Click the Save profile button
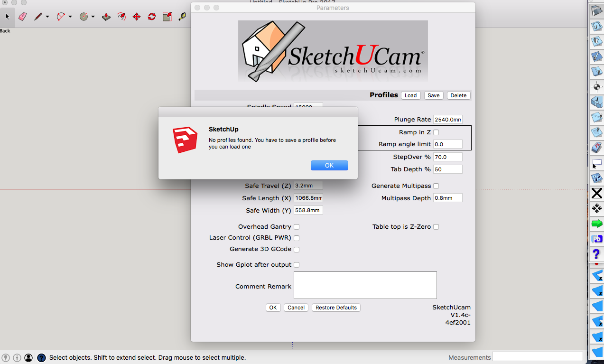The width and height of the screenshot is (604, 364). tap(433, 95)
